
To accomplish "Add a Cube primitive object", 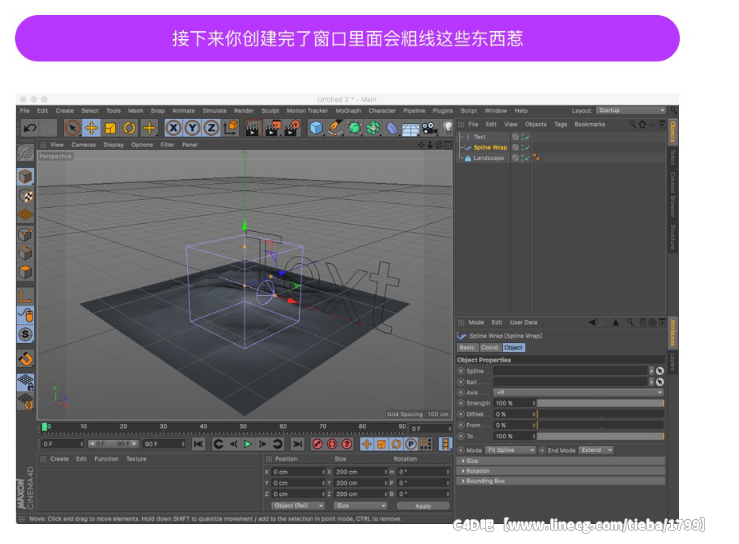I will (316, 128).
